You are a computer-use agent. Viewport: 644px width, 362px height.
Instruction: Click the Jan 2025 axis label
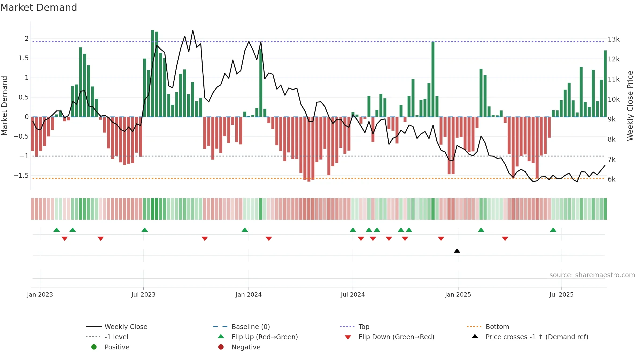coord(458,295)
